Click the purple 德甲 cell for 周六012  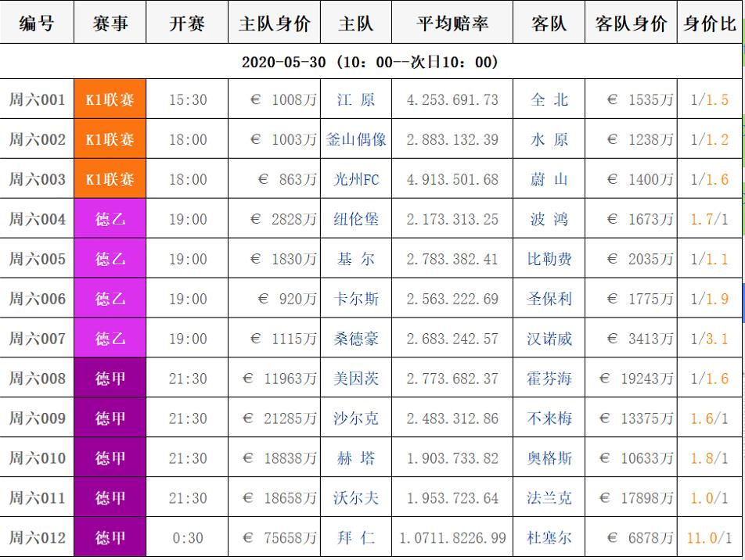[x=110, y=538]
